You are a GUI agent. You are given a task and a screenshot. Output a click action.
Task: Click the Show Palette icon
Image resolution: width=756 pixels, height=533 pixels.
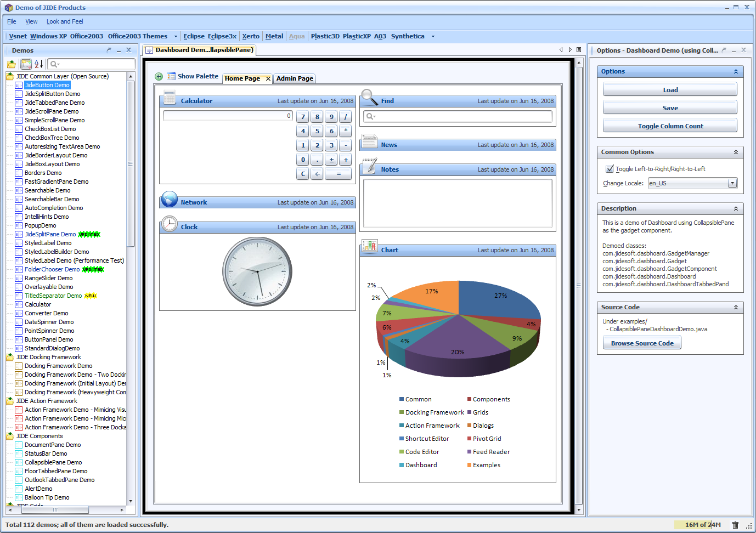[171, 76]
